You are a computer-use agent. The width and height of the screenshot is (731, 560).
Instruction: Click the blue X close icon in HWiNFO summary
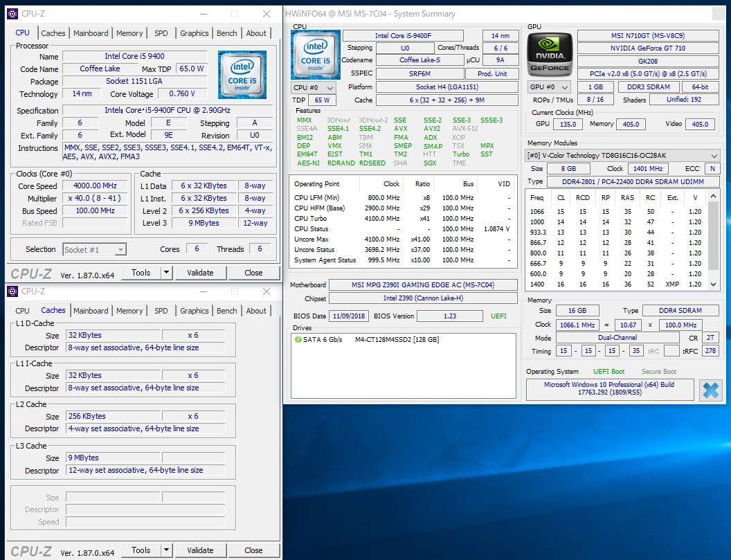[710, 390]
